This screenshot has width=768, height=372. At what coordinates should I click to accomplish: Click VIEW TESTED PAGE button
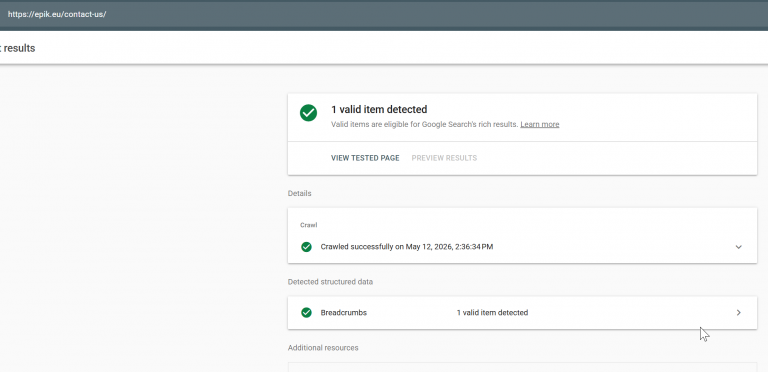tap(365, 158)
